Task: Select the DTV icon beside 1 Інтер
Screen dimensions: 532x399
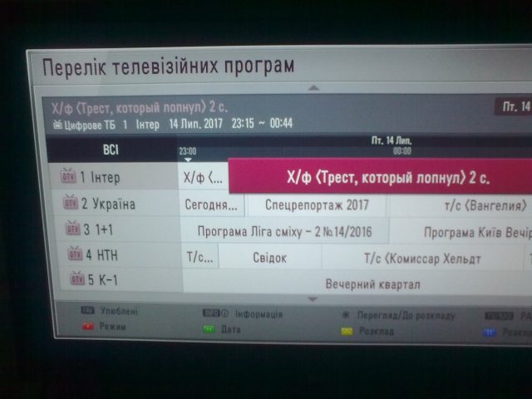Action: click(68, 175)
